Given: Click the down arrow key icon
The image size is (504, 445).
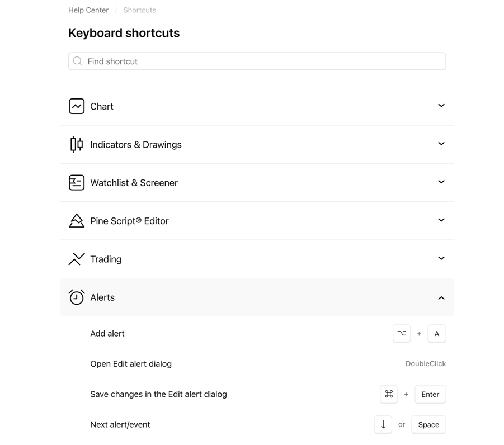Looking at the screenshot, I should (x=383, y=424).
